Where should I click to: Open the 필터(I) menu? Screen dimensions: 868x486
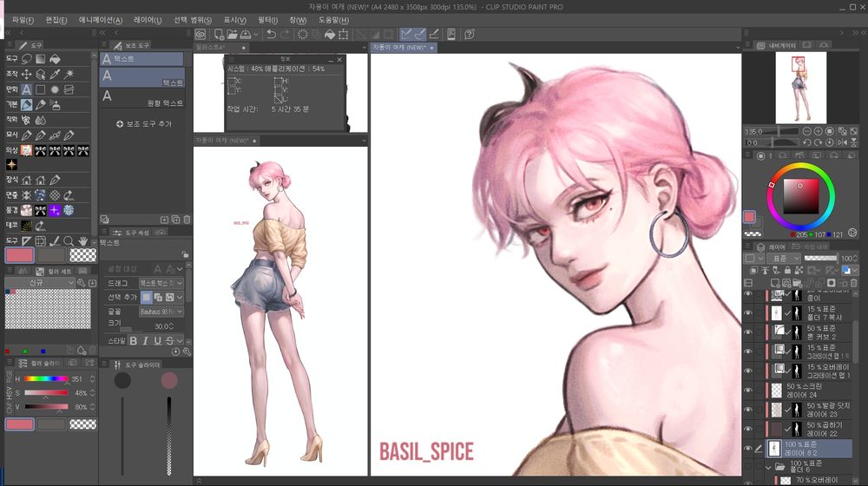[267, 20]
